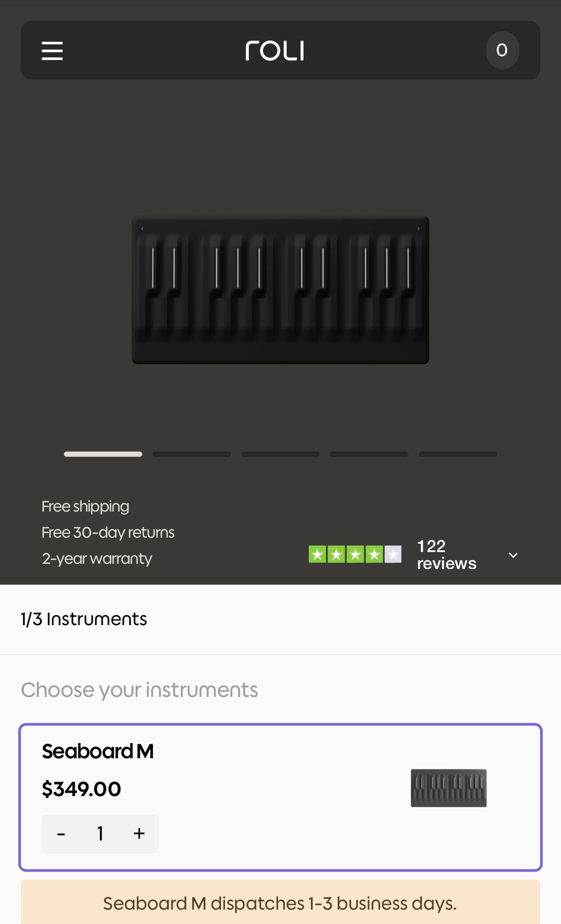Click the previous arrow on the Seaboard image
The image size is (561, 924).
[142, 229]
